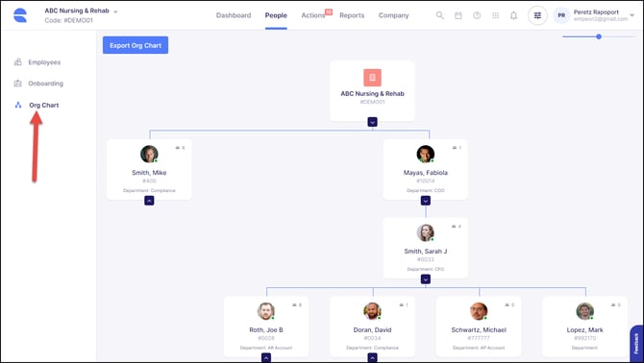
Task: Open the Reports tab
Action: [352, 15]
